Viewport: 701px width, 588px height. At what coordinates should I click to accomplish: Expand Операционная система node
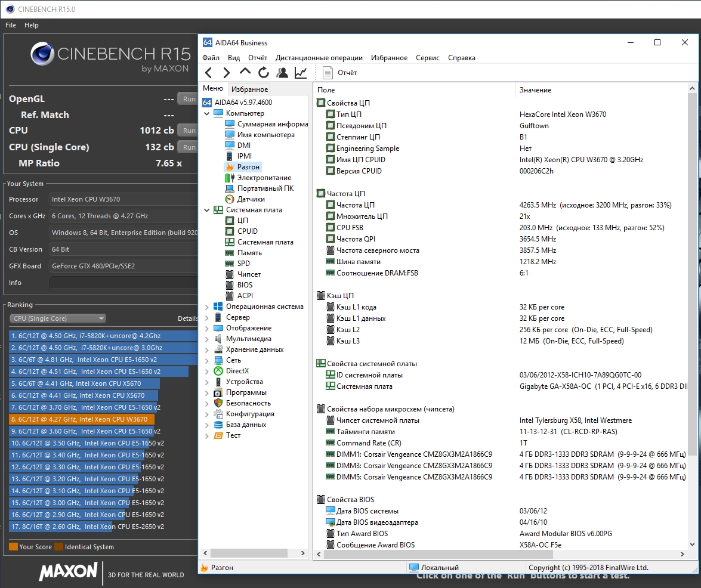pyautogui.click(x=206, y=307)
